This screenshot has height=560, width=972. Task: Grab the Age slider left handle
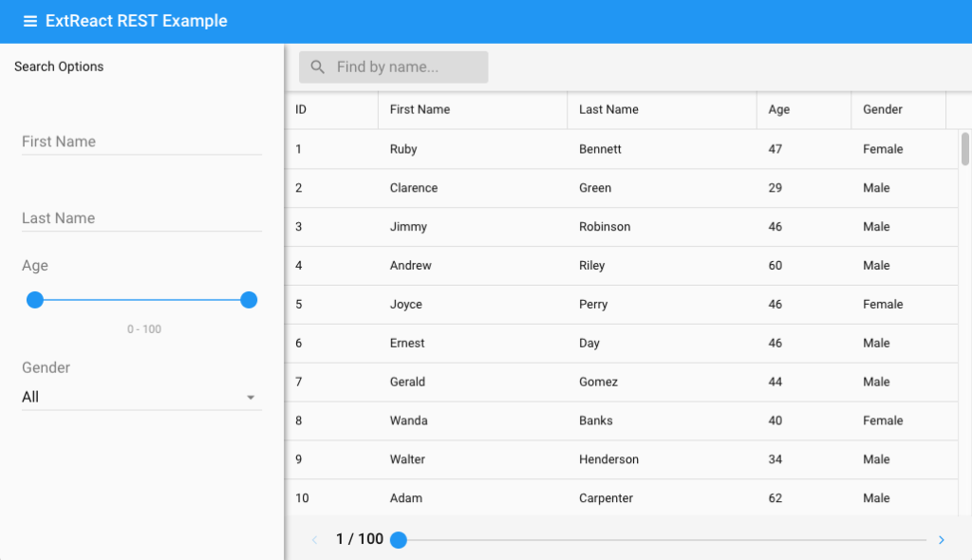point(35,300)
